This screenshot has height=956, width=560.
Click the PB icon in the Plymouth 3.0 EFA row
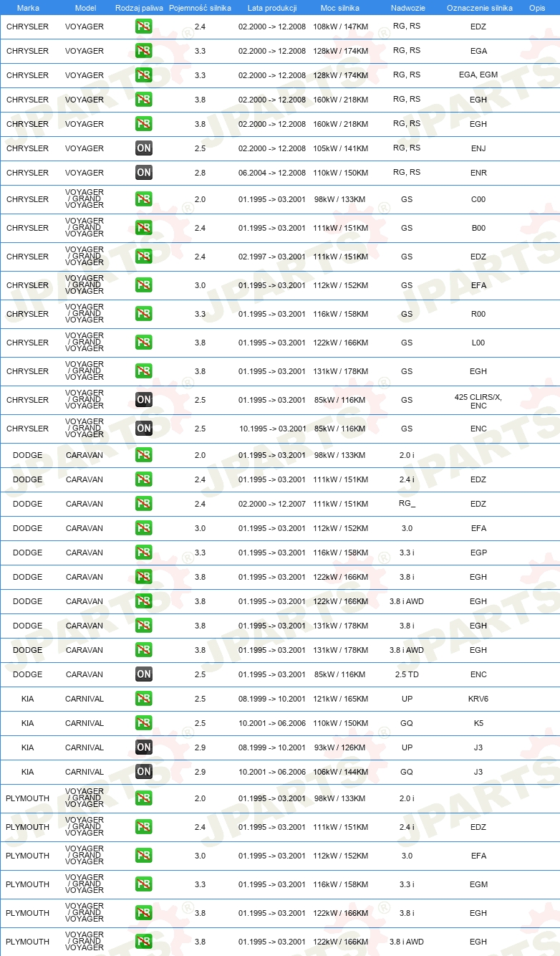tap(144, 856)
